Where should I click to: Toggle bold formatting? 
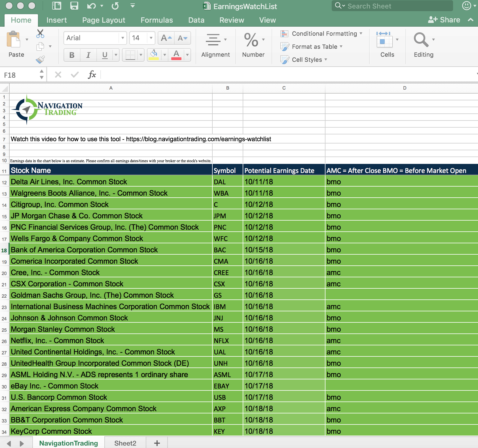(72, 55)
